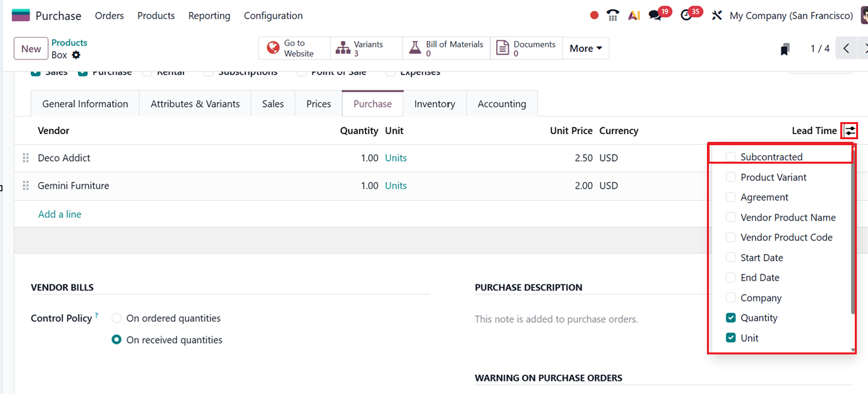The image size is (868, 394).
Task: Select On ordered quantities control policy
Action: pos(117,318)
